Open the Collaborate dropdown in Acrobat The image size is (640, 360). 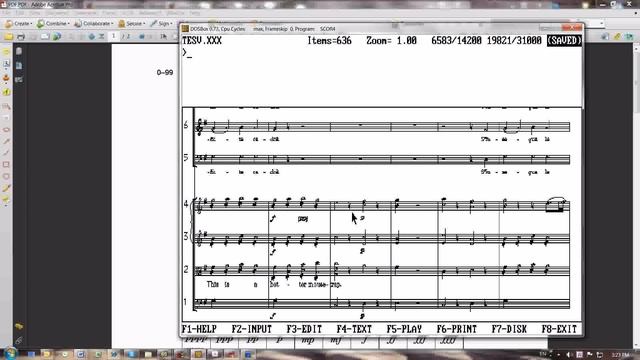click(93, 24)
